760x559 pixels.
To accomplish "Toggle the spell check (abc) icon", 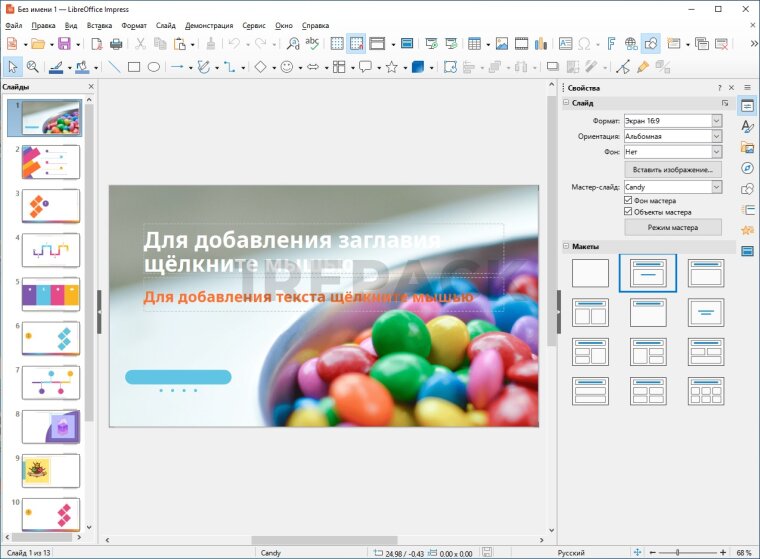I will pos(312,44).
